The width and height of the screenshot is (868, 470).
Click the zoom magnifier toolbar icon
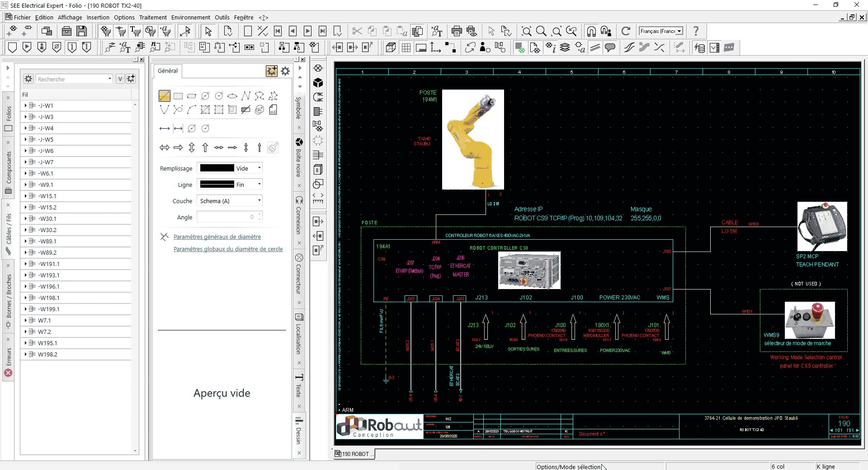pos(541,31)
